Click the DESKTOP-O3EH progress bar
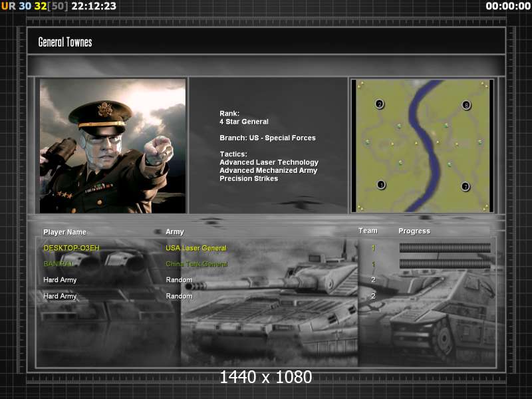The image size is (532, 399). click(445, 247)
